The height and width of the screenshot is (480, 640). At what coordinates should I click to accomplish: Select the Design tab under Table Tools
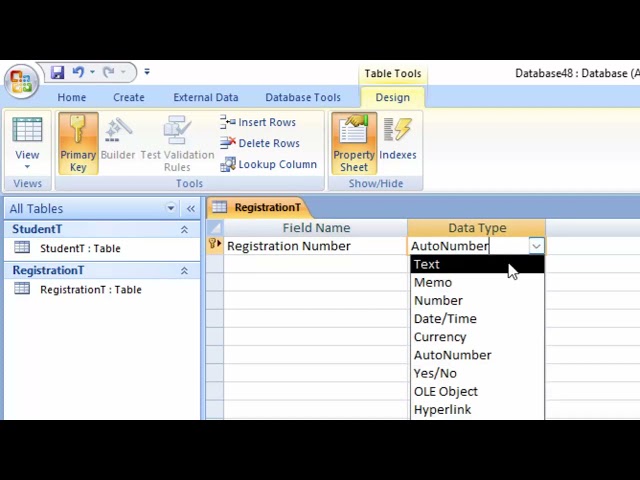392,98
